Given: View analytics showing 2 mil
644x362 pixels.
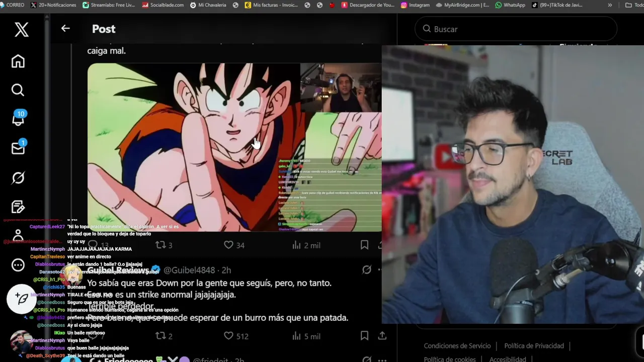Looking at the screenshot, I should [306, 245].
